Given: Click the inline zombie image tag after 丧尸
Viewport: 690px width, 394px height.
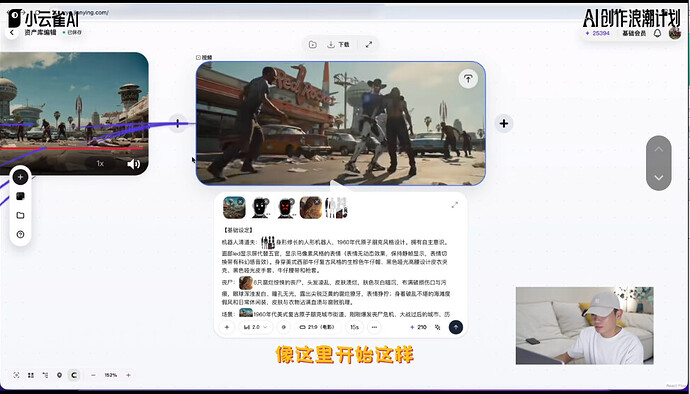Looking at the screenshot, I should click(x=246, y=283).
